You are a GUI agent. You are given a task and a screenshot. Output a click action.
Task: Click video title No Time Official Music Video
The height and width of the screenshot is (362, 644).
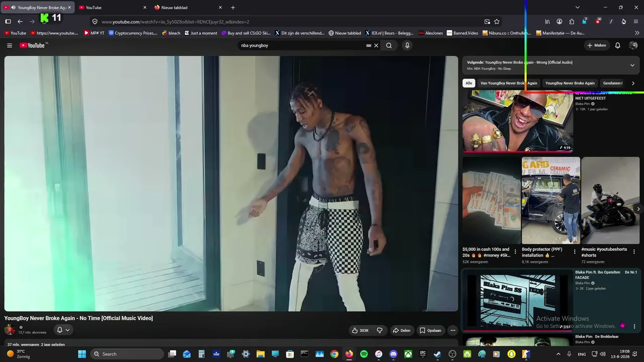tap(78, 318)
